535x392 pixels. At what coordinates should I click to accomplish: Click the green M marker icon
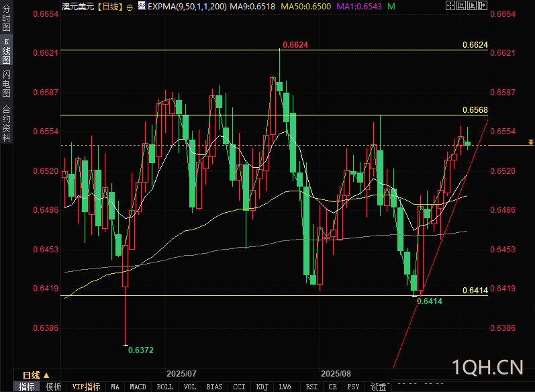click(391, 5)
